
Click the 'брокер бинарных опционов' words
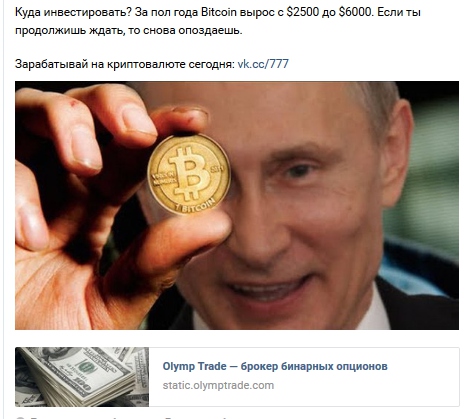(x=314, y=366)
